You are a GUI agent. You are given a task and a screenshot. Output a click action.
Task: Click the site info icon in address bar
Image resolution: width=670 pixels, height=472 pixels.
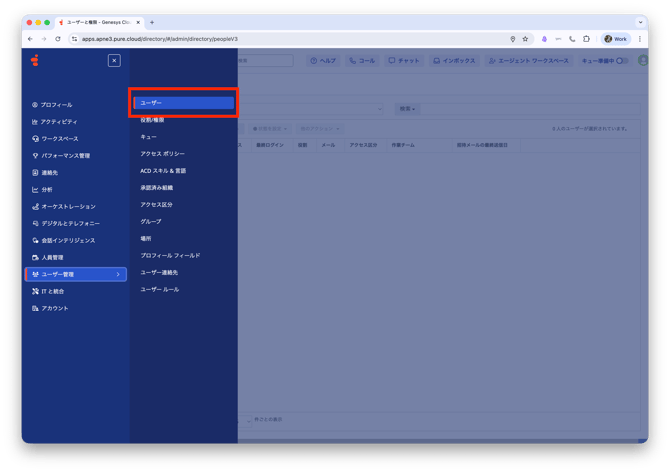[74, 39]
